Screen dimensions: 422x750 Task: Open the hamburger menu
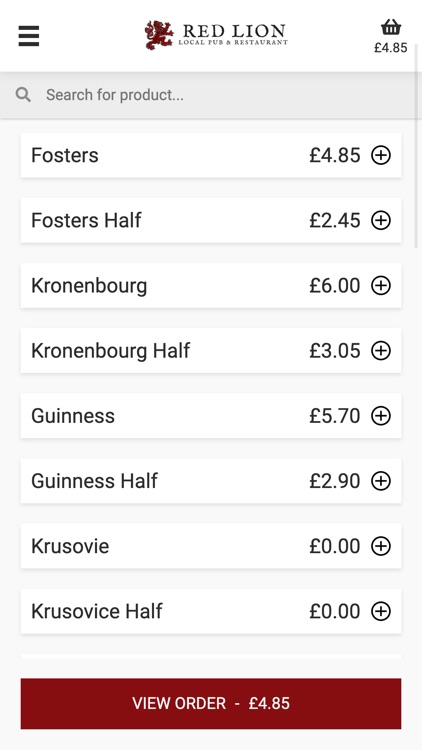click(29, 36)
